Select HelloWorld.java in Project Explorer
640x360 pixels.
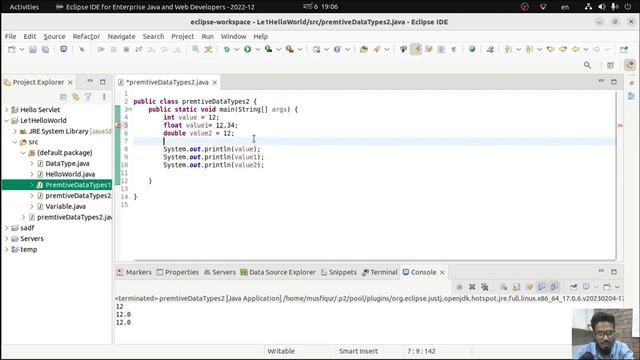pos(70,174)
